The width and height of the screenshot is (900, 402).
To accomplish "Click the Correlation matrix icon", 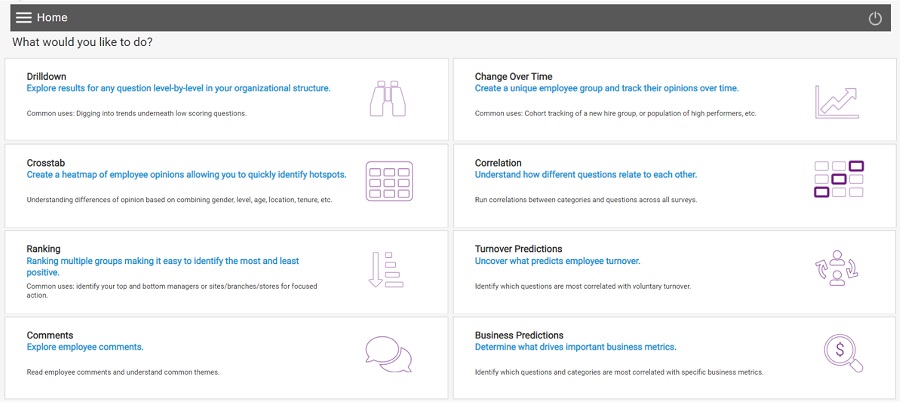I will 838,178.
